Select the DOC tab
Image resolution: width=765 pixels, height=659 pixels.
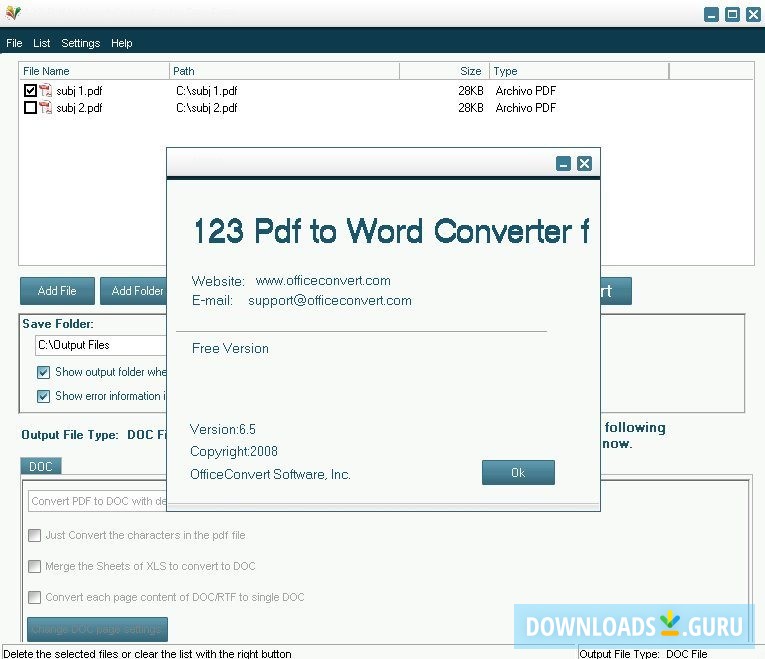[x=41, y=466]
